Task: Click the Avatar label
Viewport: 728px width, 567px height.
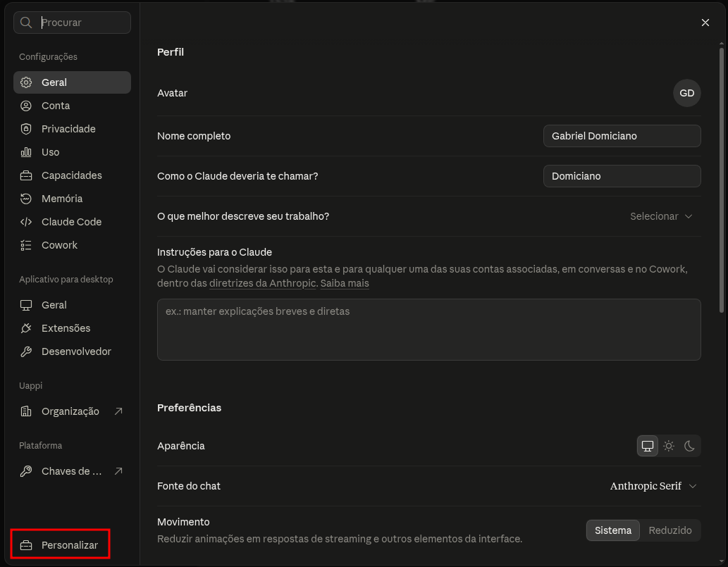Action: point(172,93)
